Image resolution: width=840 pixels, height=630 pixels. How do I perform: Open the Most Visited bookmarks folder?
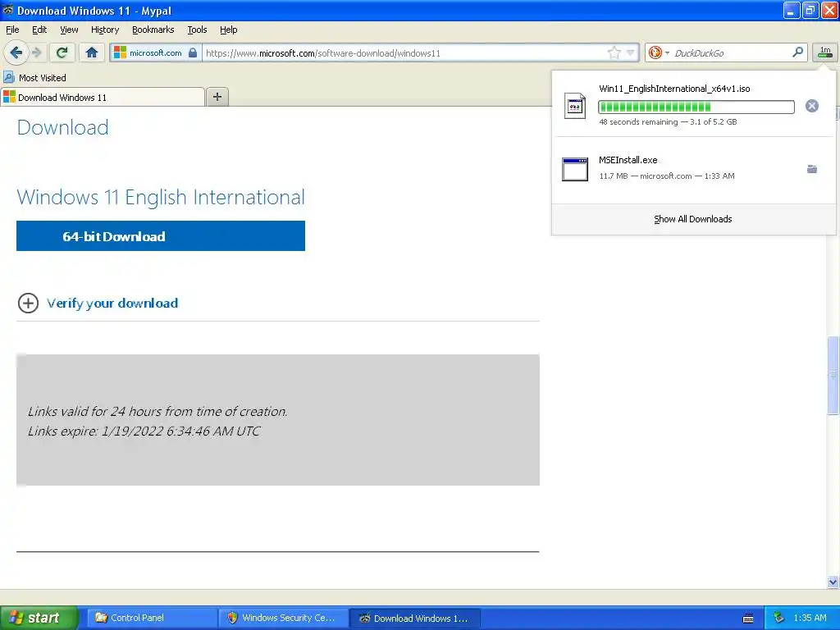(34, 78)
